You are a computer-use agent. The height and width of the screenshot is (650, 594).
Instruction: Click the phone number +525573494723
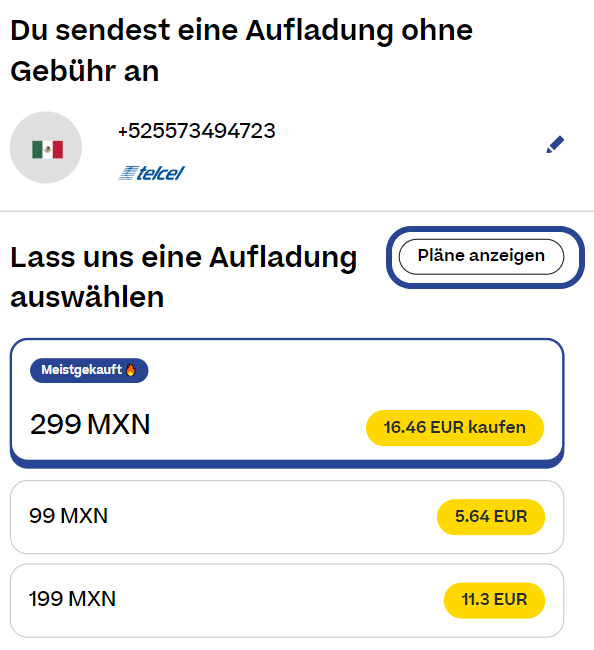point(196,131)
